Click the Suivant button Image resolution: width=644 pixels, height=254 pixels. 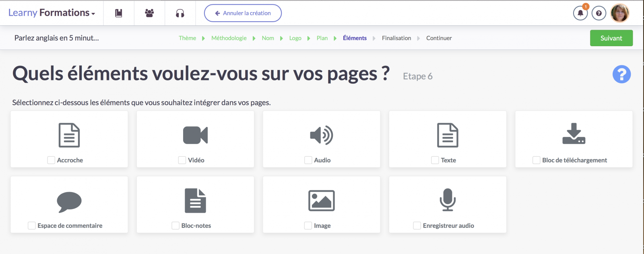point(611,38)
